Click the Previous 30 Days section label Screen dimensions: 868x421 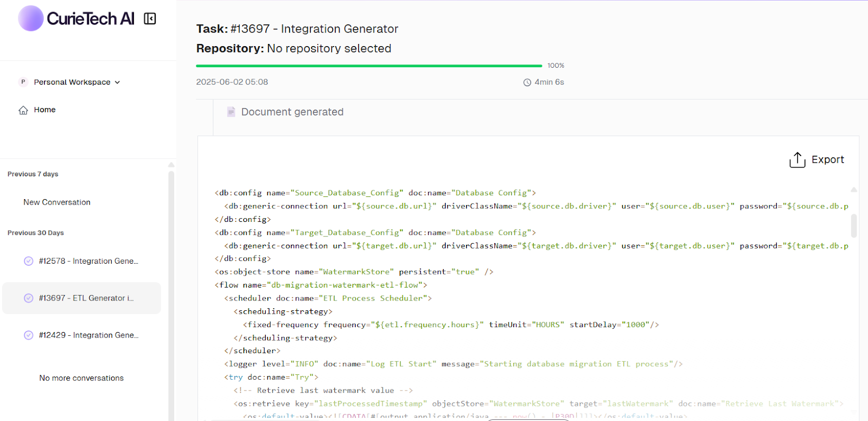(x=36, y=233)
